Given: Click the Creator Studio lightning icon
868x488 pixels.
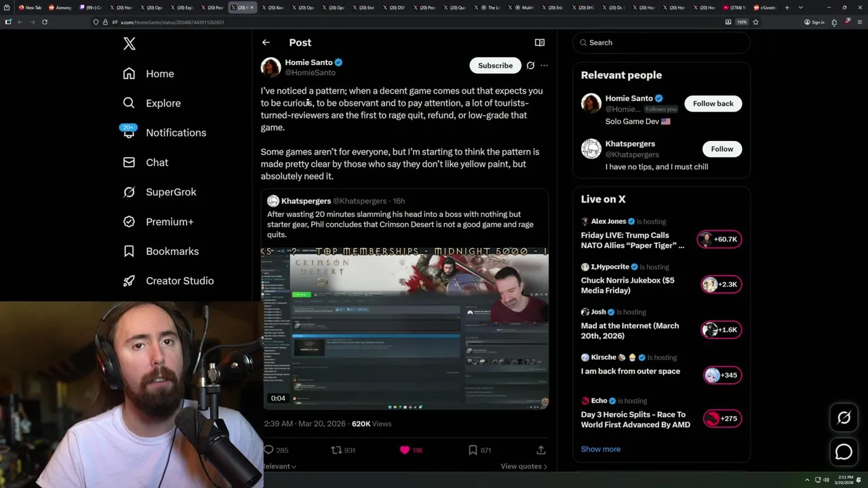Looking at the screenshot, I should [129, 281].
